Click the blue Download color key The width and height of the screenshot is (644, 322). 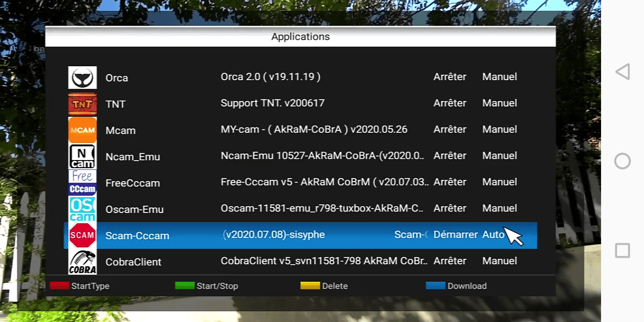[436, 286]
